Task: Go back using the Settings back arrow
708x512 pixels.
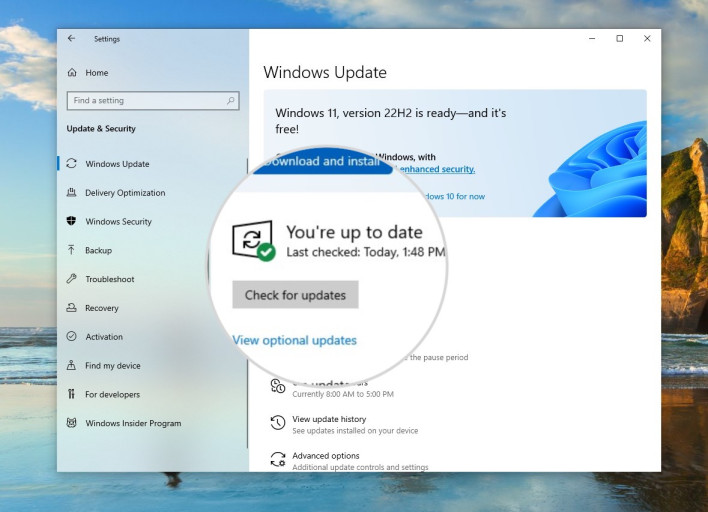Action: coord(71,39)
